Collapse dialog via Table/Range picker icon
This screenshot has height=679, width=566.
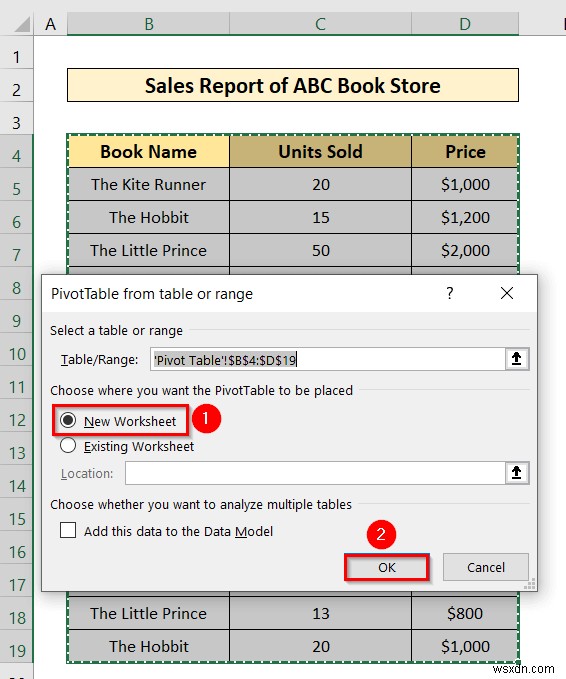point(517,359)
